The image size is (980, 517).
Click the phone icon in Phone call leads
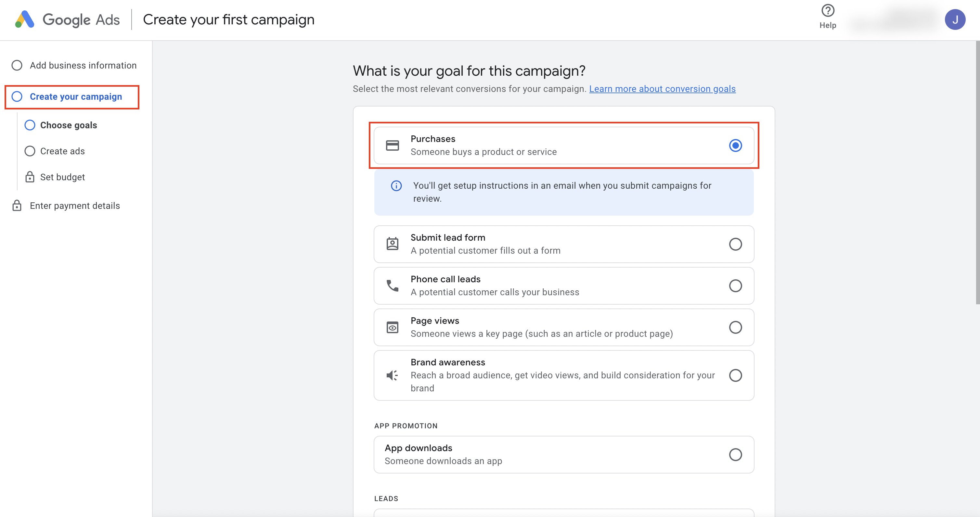coord(392,285)
